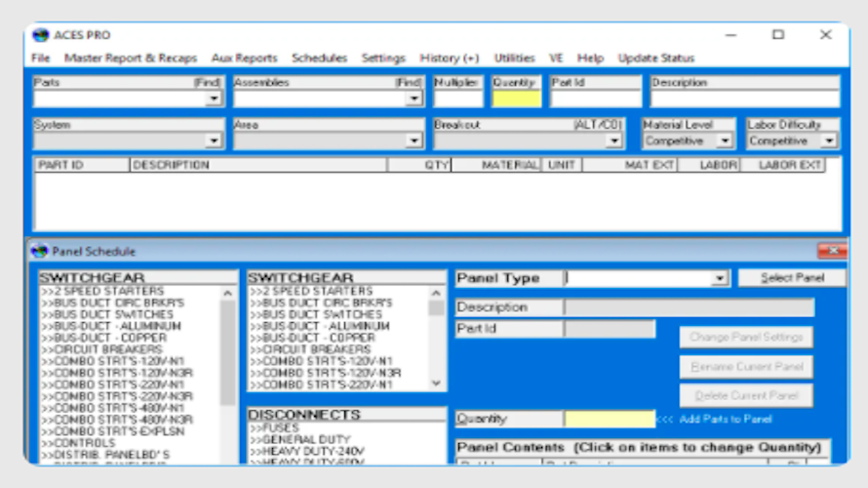Select >>BUS-DUCT - COPPER in middle list

point(312,338)
